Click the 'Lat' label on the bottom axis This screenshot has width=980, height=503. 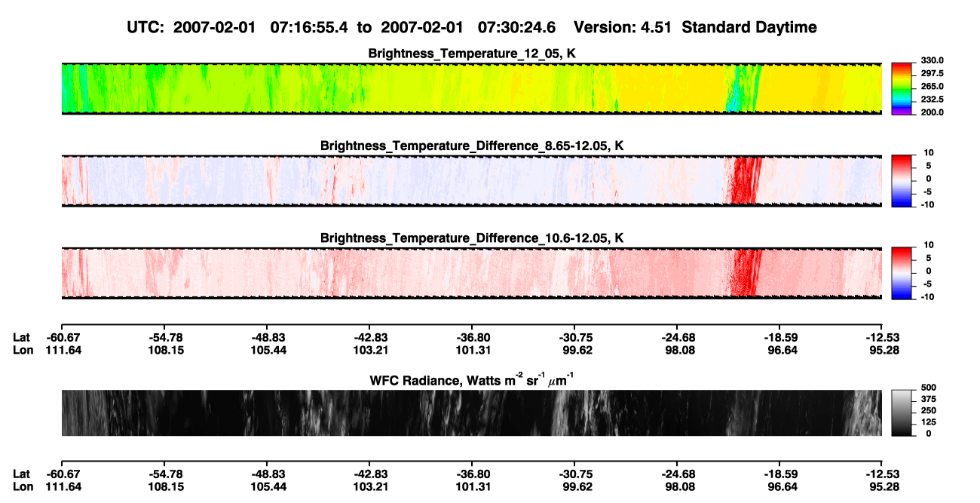pyautogui.click(x=21, y=474)
